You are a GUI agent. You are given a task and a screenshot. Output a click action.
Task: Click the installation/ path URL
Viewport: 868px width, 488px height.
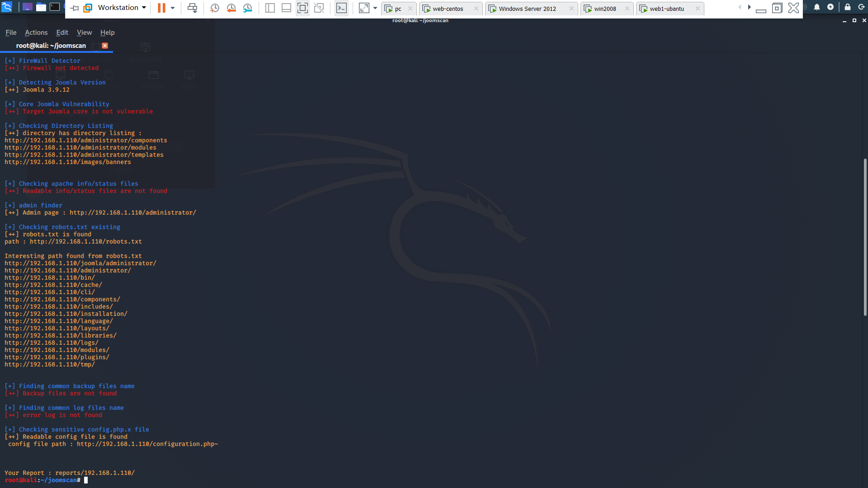tap(66, 314)
